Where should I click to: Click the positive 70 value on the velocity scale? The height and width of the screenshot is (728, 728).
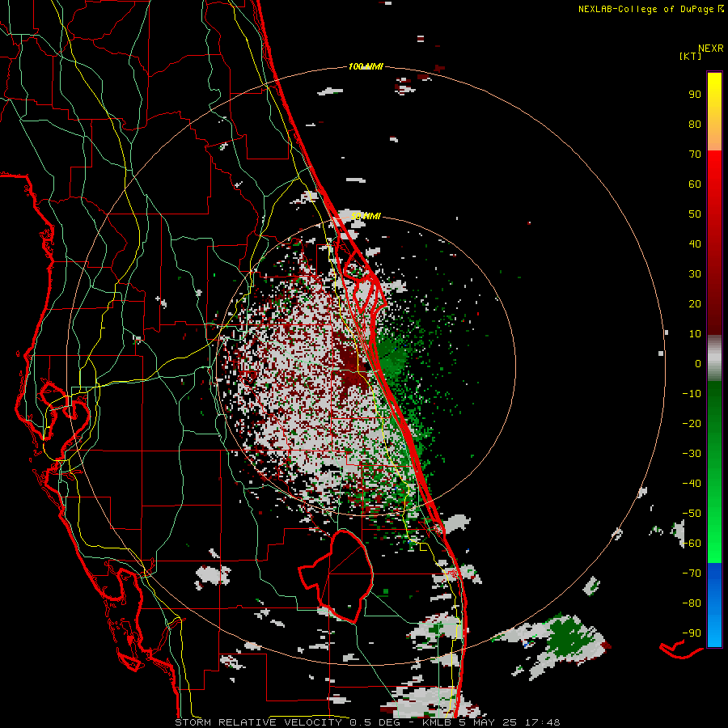click(x=695, y=154)
